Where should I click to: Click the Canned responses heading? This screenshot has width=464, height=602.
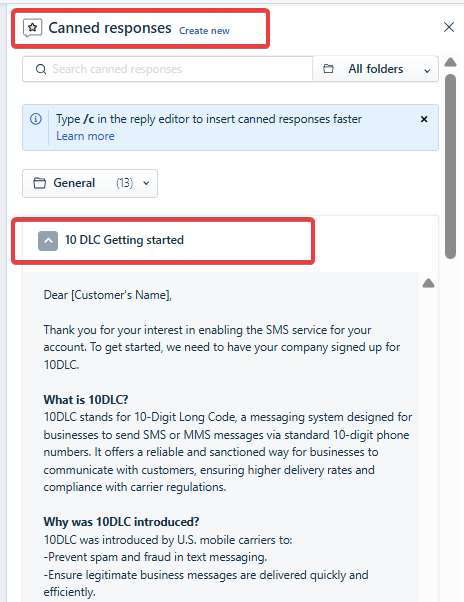[x=110, y=28]
